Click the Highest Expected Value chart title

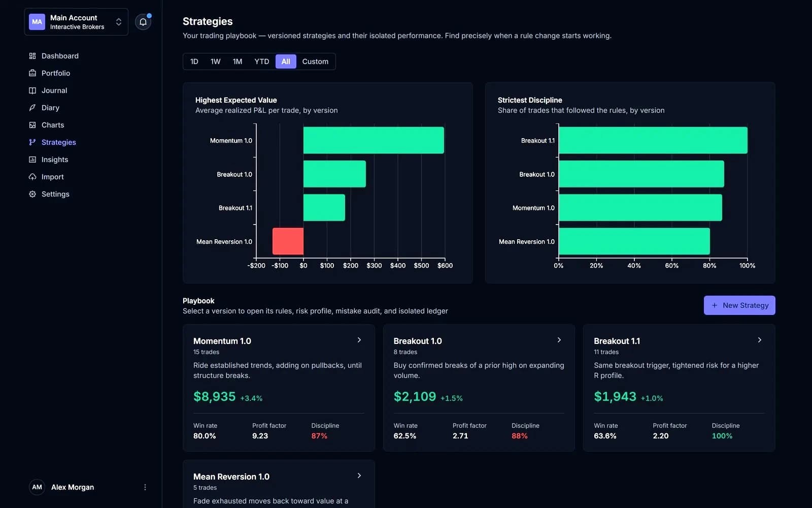(x=236, y=100)
